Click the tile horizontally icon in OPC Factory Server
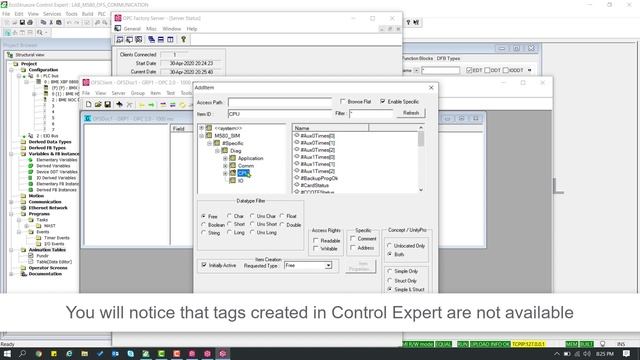 point(161,40)
